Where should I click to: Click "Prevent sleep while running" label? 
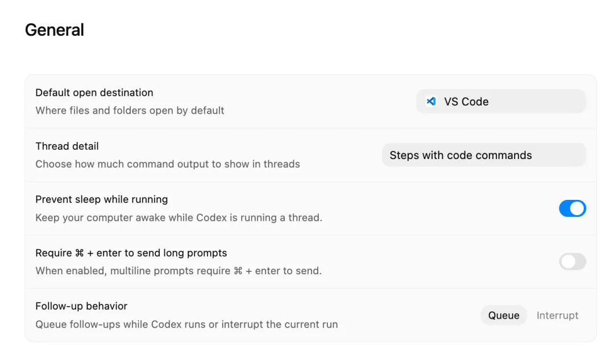click(x=102, y=199)
